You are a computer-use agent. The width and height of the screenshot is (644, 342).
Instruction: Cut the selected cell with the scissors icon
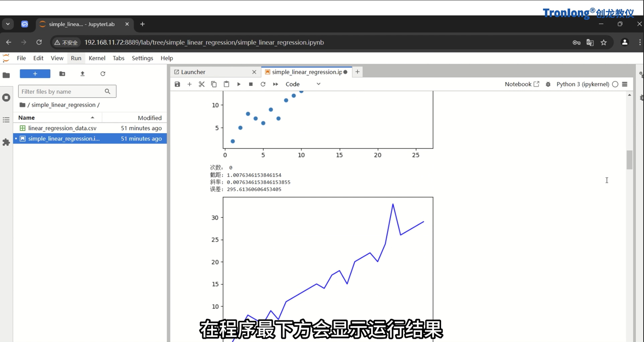tap(202, 84)
